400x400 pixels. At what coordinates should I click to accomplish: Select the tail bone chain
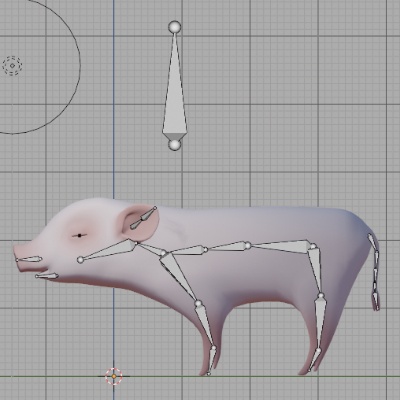pos(375,272)
